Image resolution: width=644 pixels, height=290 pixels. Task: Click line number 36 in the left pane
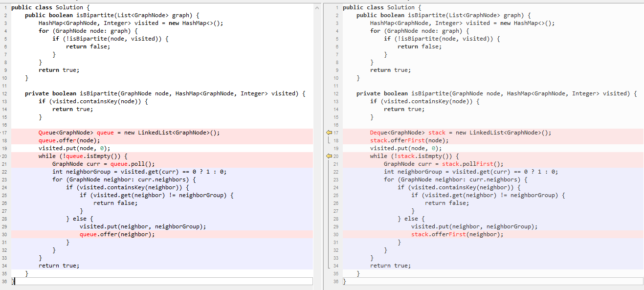coord(4,281)
